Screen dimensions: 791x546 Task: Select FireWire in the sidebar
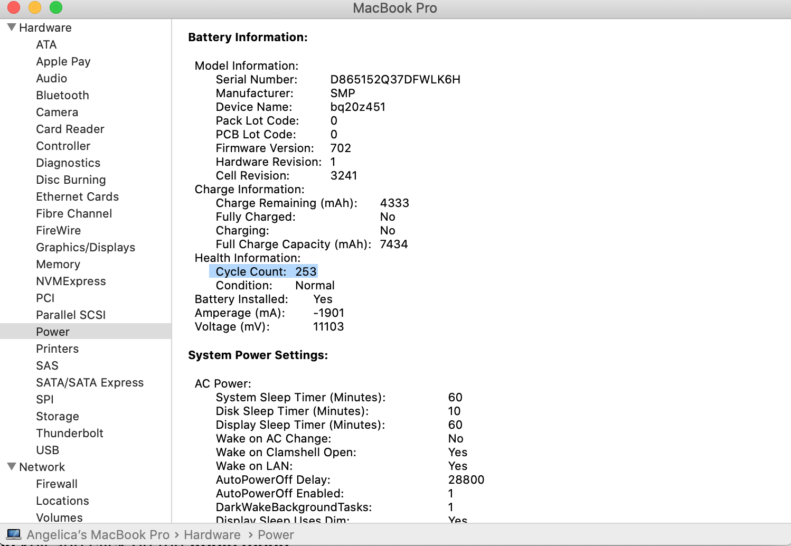click(59, 231)
